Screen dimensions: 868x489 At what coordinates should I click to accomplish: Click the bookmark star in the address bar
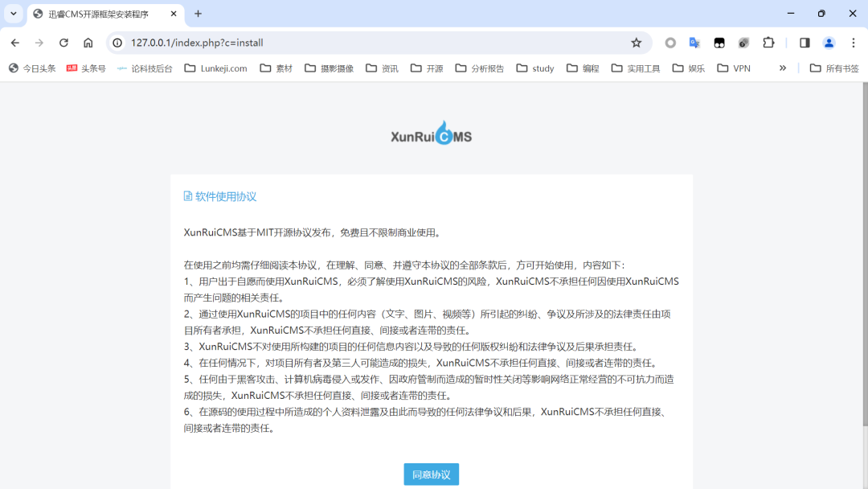click(x=636, y=42)
